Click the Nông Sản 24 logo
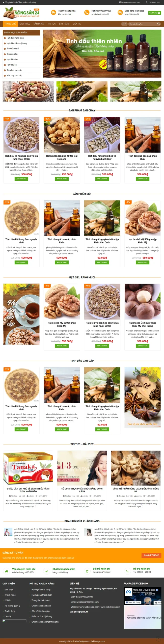This screenshot has height=644, width=164. pyautogui.click(x=21, y=12)
